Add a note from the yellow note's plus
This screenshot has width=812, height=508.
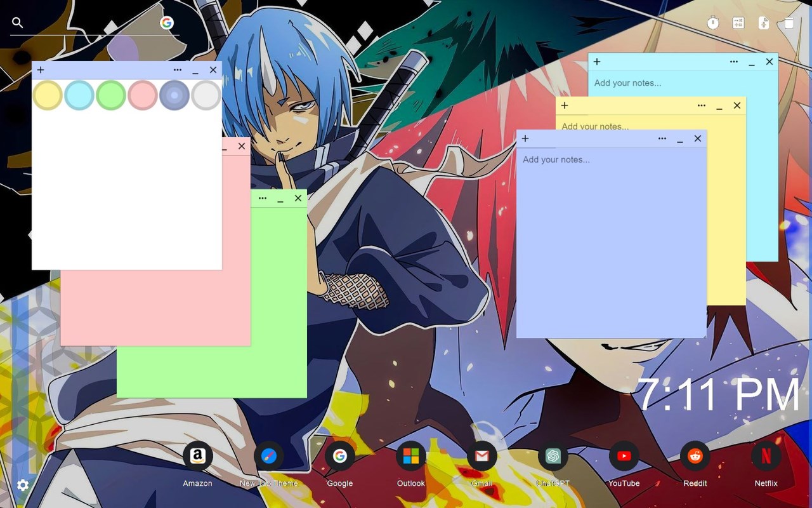point(565,105)
